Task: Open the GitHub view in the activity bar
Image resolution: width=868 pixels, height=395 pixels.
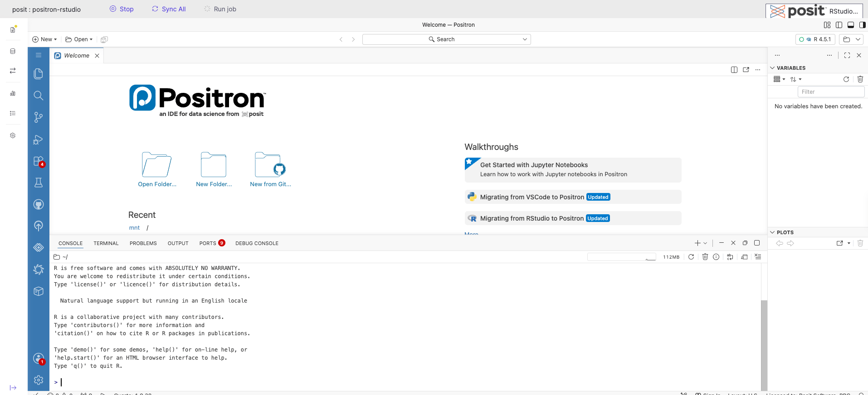Action: (39, 204)
